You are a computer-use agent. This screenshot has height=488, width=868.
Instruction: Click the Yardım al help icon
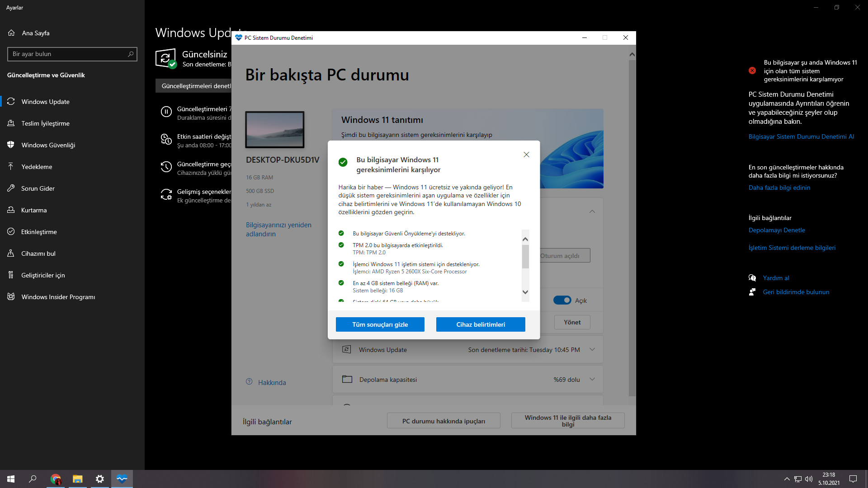752,278
